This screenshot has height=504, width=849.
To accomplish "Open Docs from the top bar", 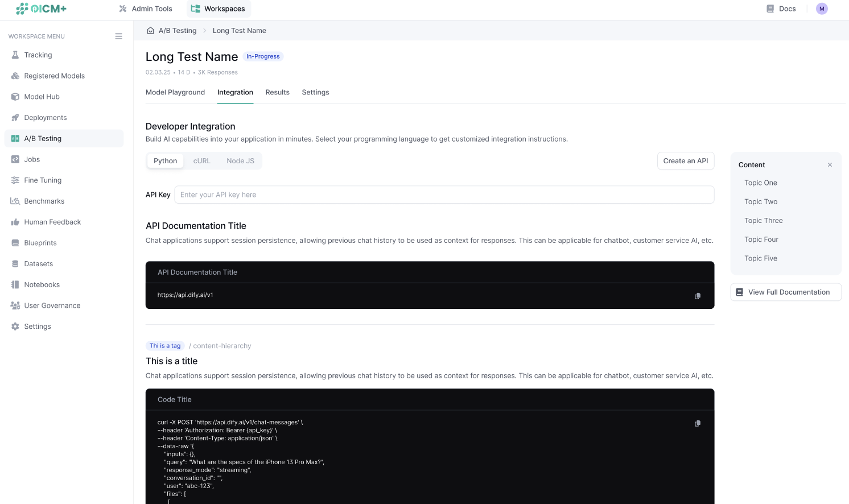I will click(781, 9).
